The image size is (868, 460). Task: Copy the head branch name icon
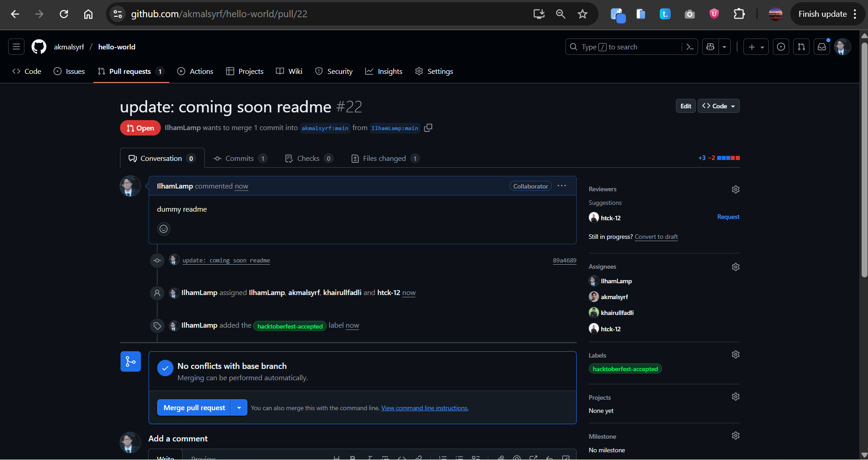[428, 128]
